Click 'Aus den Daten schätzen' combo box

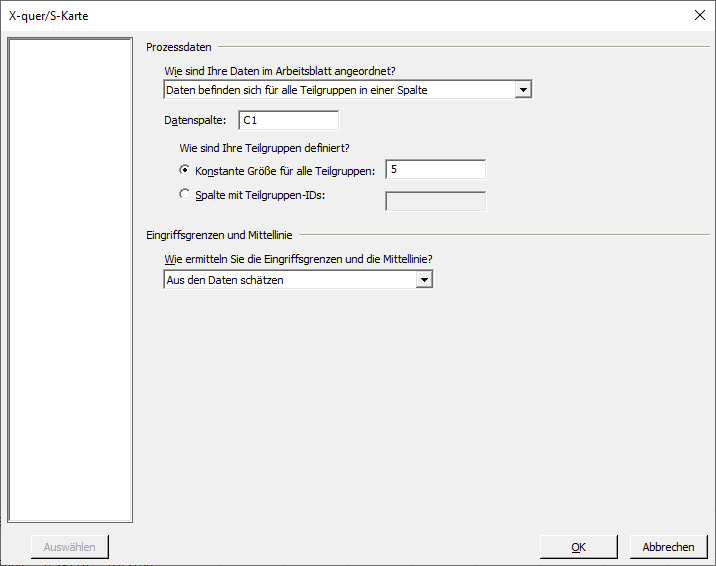[298, 280]
